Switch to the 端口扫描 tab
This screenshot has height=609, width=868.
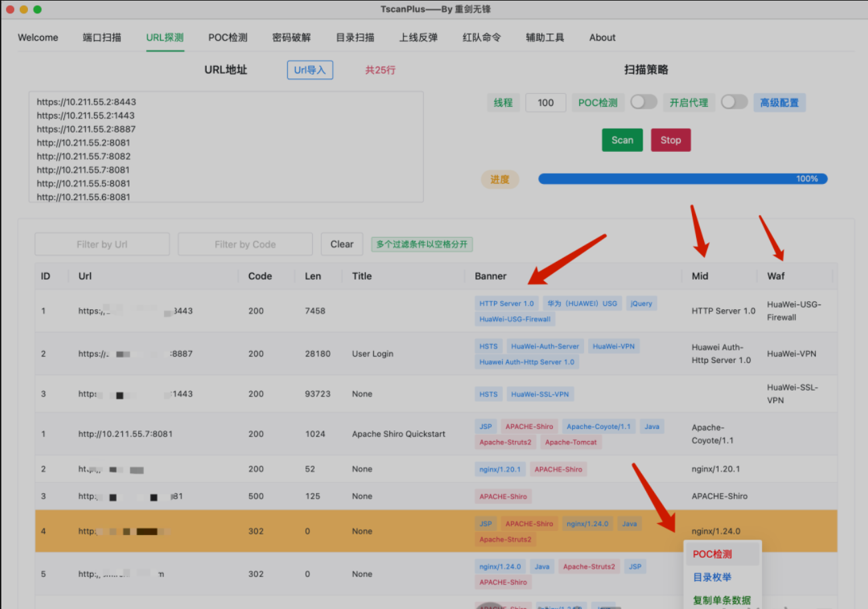[x=102, y=37]
